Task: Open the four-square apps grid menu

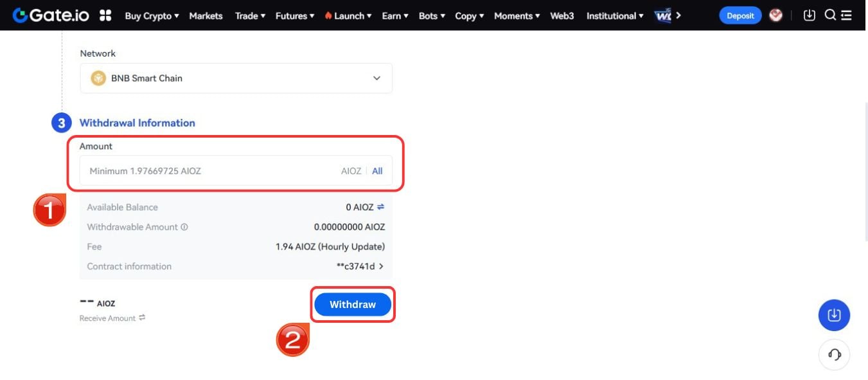Action: coord(105,15)
